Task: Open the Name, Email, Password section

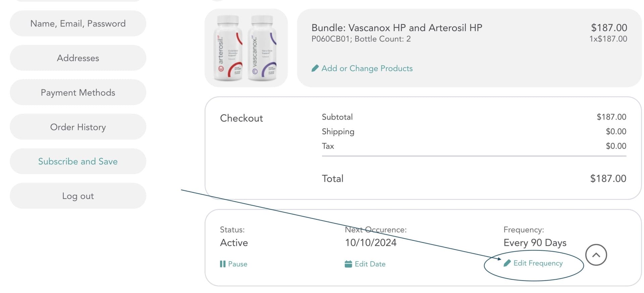Action: pyautogui.click(x=78, y=23)
